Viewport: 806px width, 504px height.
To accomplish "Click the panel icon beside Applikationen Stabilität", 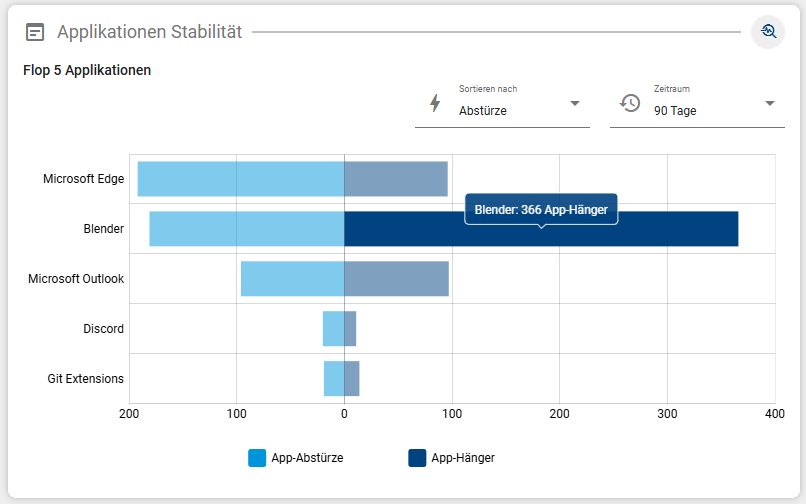I will tap(35, 32).
